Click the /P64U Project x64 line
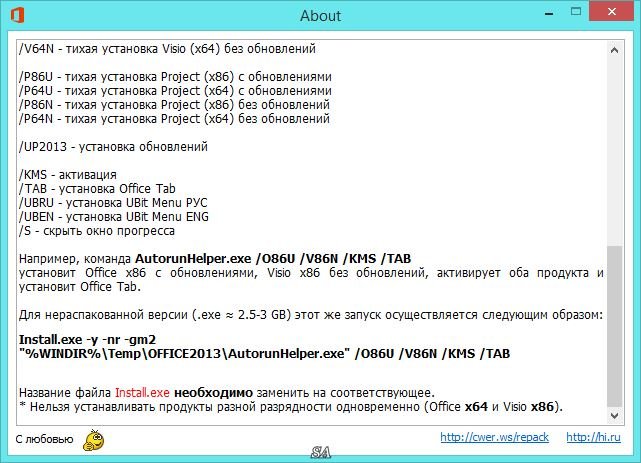 click(x=175, y=91)
